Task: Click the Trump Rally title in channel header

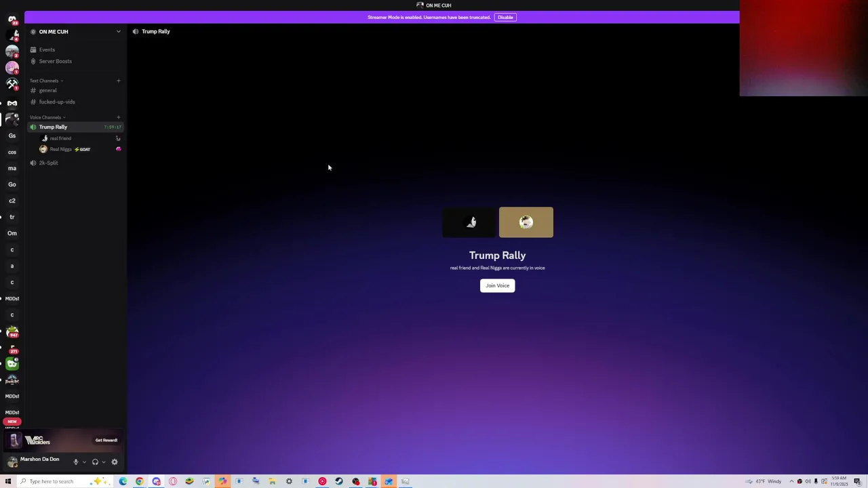Action: coord(156,31)
